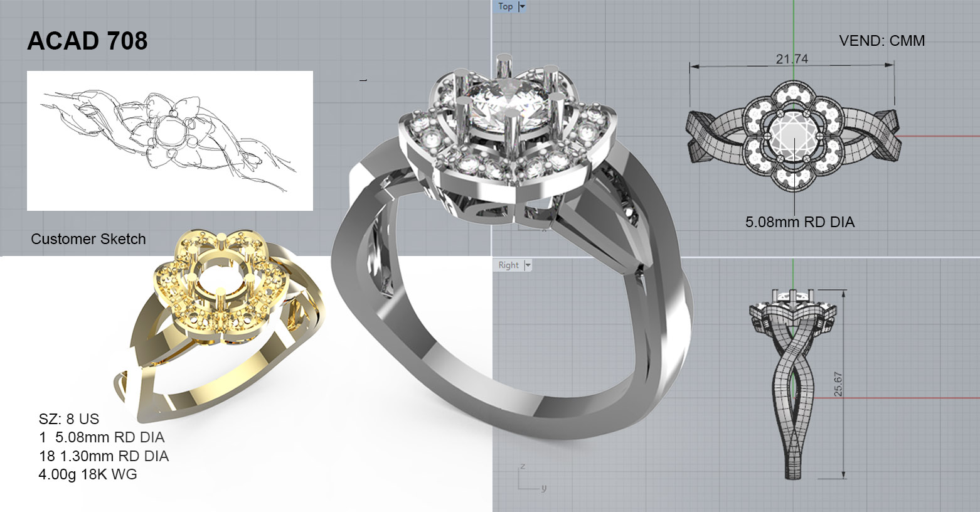The height and width of the screenshot is (512, 980).
Task: Click the "1 5.08mm RD DIA" spec line
Action: coord(102,437)
